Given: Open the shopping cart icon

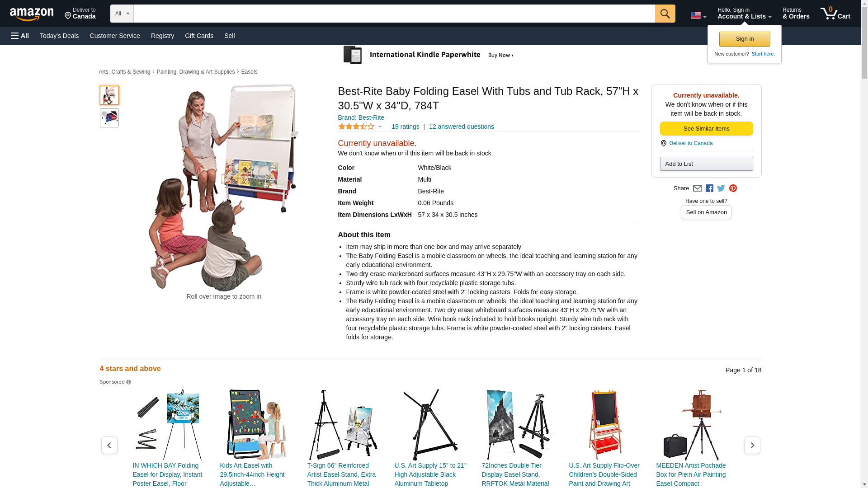Looking at the screenshot, I should pyautogui.click(x=835, y=13).
